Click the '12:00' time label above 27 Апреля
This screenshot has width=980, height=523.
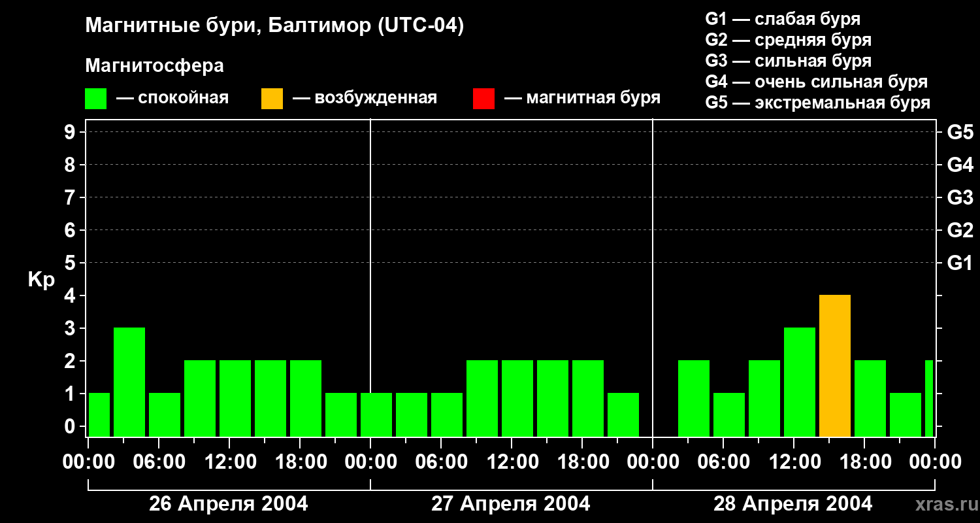click(x=512, y=462)
